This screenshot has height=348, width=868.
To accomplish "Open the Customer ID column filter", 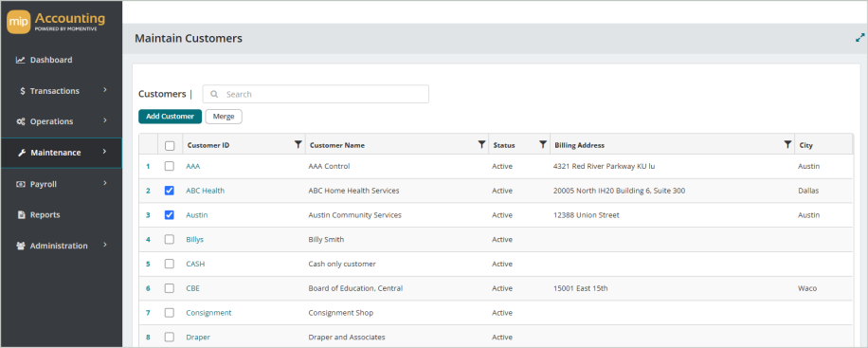I will pos(298,145).
